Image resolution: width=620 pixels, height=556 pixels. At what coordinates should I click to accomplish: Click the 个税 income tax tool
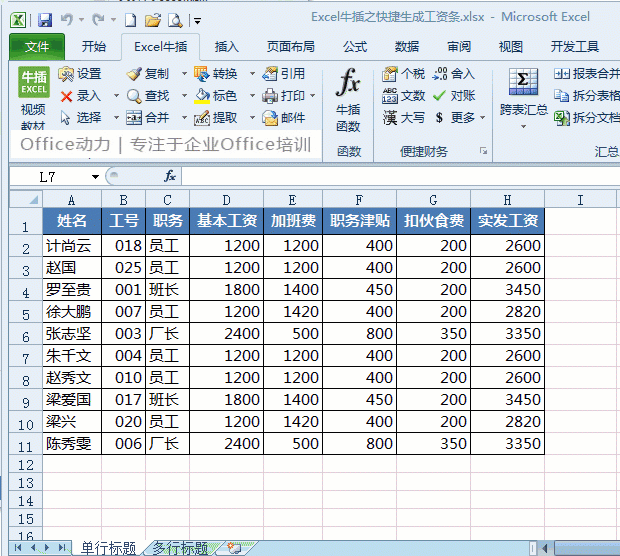(x=404, y=74)
